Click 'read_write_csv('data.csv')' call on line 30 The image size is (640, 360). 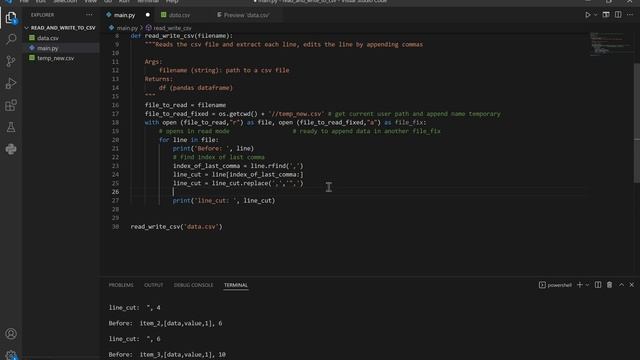click(176, 227)
